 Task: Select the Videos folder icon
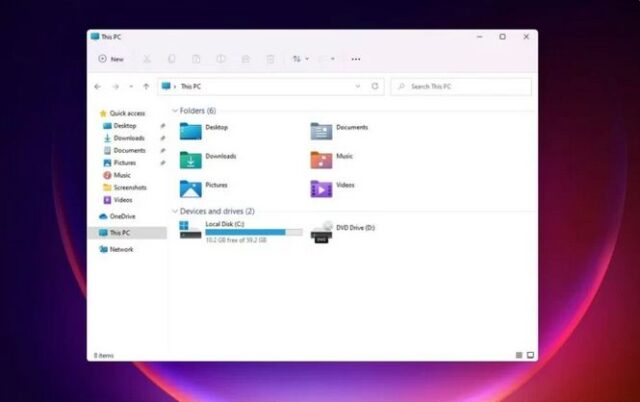pyautogui.click(x=321, y=189)
